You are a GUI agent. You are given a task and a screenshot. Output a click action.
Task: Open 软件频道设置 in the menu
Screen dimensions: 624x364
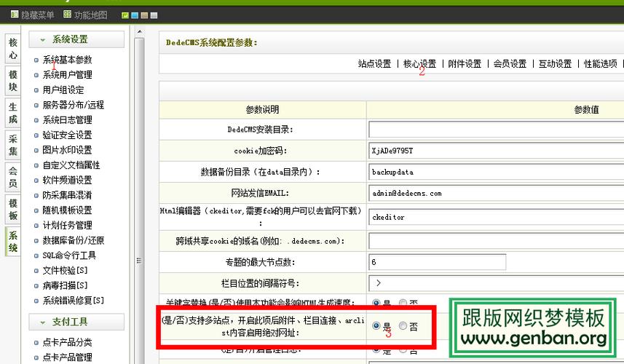click(x=67, y=181)
